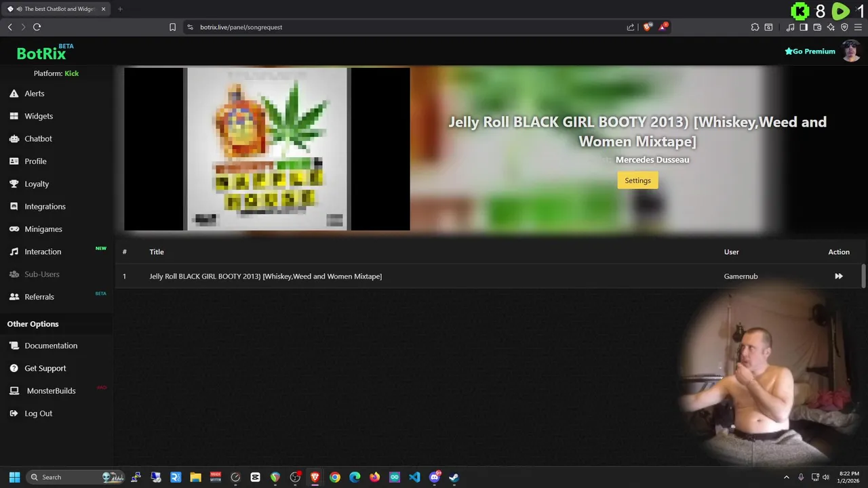This screenshot has width=868, height=488.
Task: Open Brave Rewards triangle icon
Action: [664, 27]
